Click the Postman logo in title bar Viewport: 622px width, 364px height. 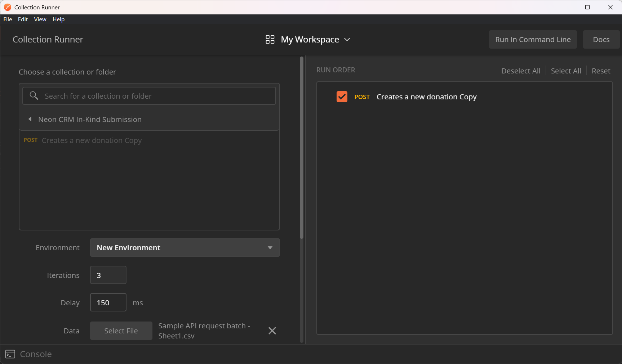point(7,7)
